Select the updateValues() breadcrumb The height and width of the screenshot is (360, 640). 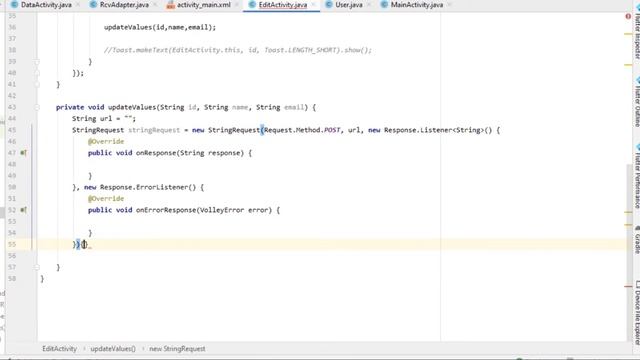(113, 349)
